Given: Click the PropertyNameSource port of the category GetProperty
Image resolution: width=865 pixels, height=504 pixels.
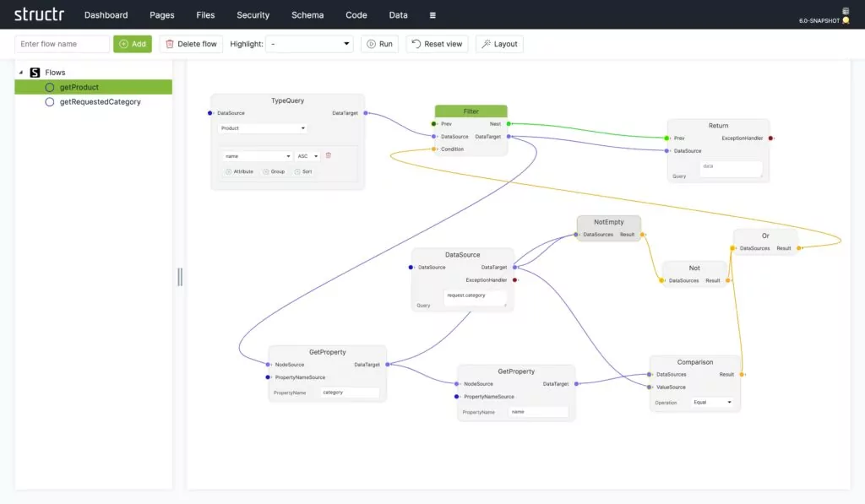Looking at the screenshot, I should pos(268,377).
